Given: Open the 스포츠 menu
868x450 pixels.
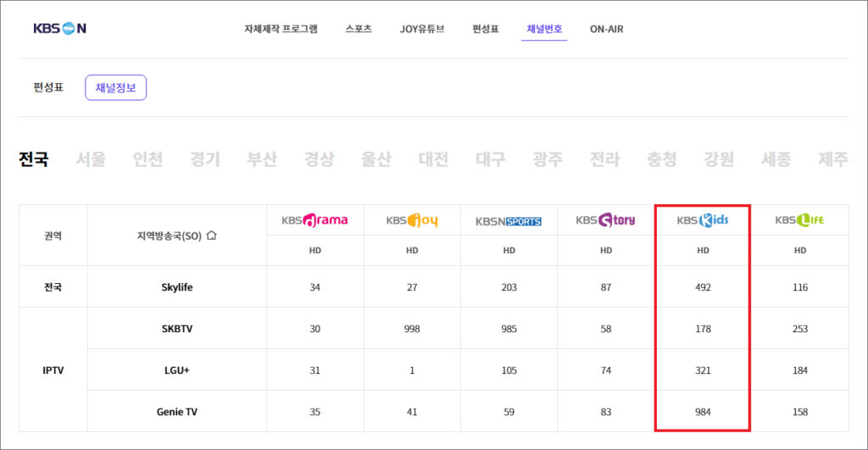Looking at the screenshot, I should coord(359,29).
